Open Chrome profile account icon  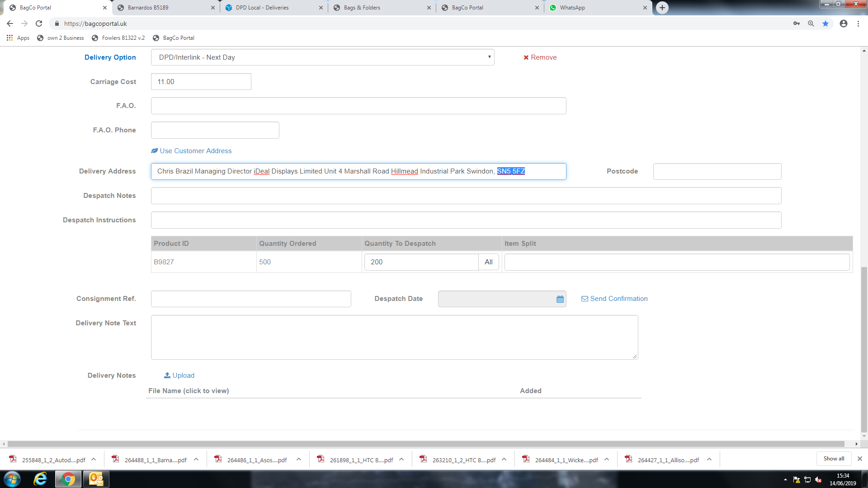(x=844, y=23)
